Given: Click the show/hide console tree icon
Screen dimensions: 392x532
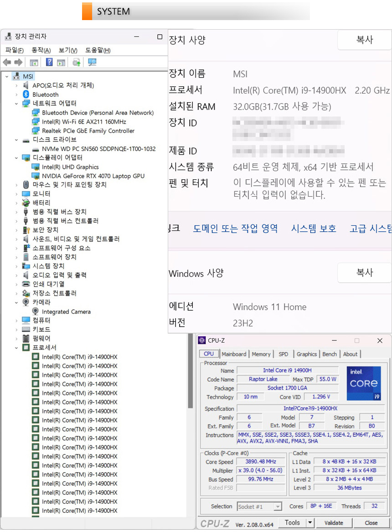Looking at the screenshot, I should pos(34,63).
